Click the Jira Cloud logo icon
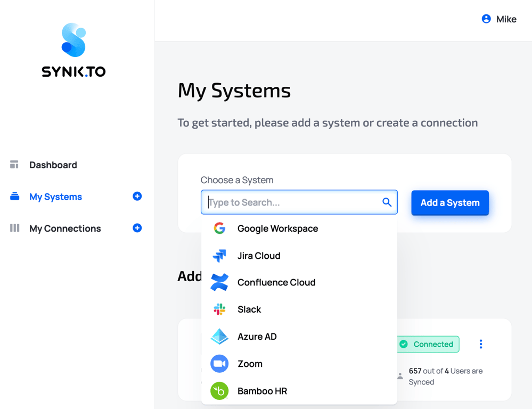The image size is (532, 409). pyautogui.click(x=219, y=255)
